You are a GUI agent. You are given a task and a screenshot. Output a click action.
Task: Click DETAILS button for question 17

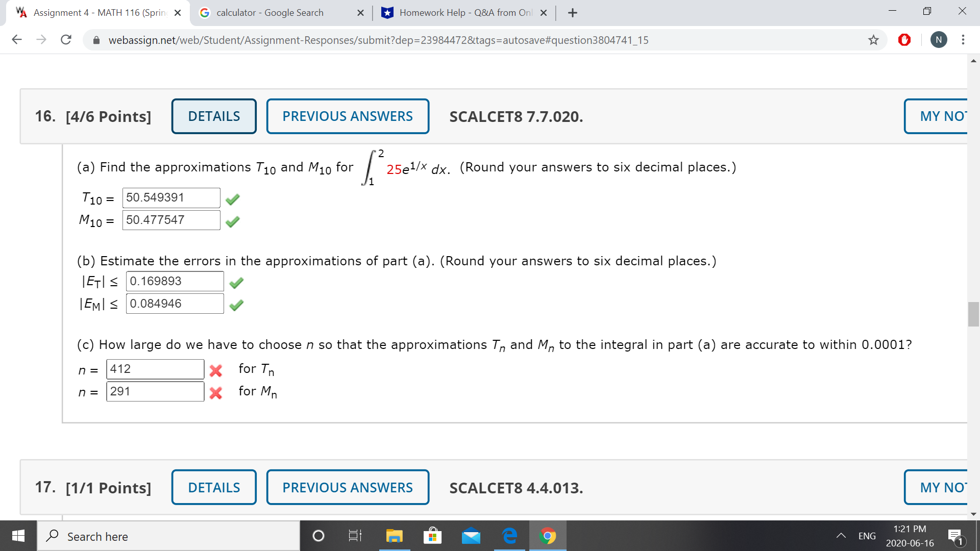pos(214,488)
